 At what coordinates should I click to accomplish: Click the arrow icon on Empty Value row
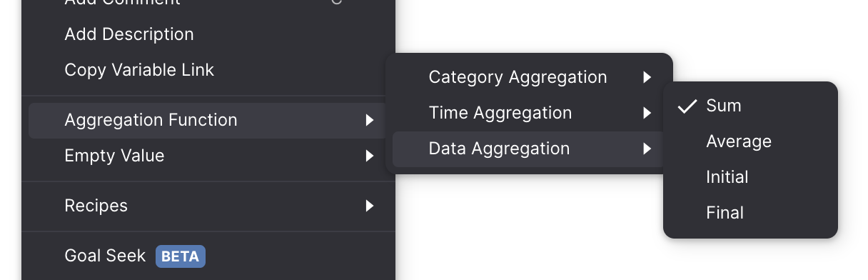coord(369,156)
